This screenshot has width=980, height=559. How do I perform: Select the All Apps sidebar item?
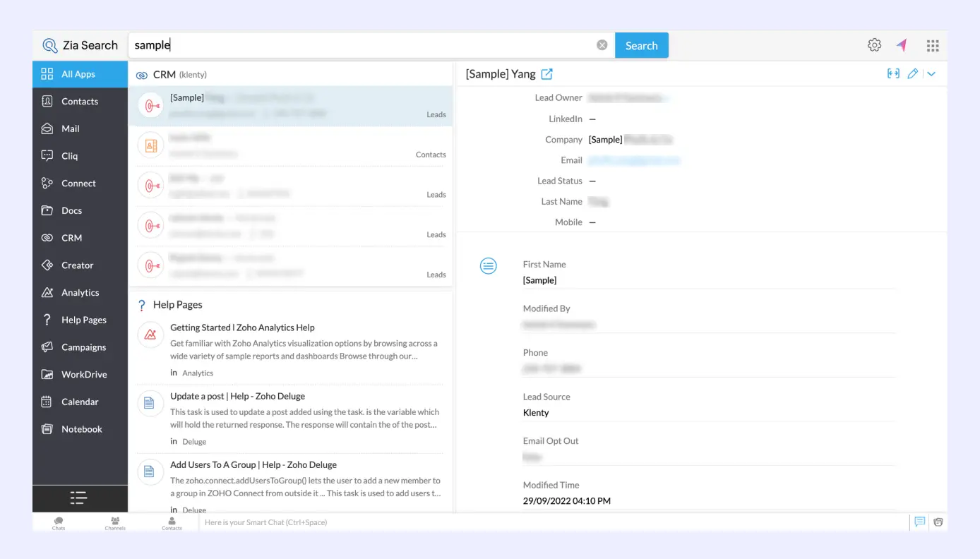(x=80, y=74)
